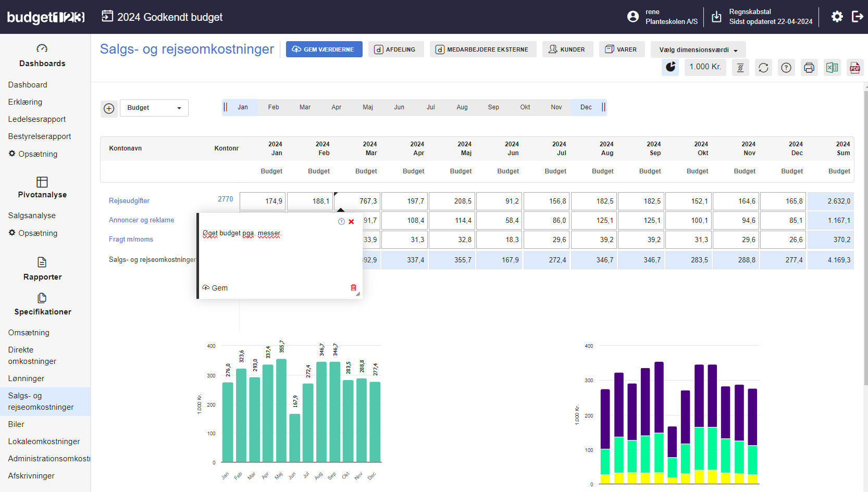The image size is (868, 492).
Task: Open the Vælg dimensionsværdi dropdown
Action: point(698,50)
